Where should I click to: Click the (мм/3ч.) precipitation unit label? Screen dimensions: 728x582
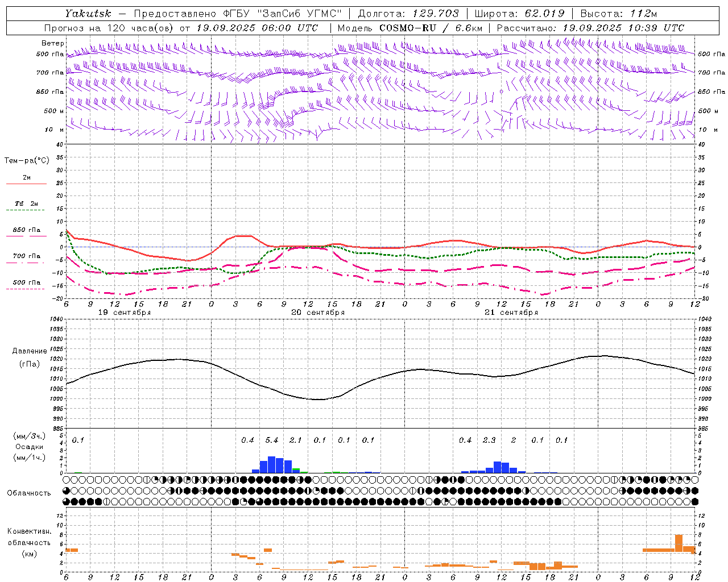pyautogui.click(x=30, y=436)
